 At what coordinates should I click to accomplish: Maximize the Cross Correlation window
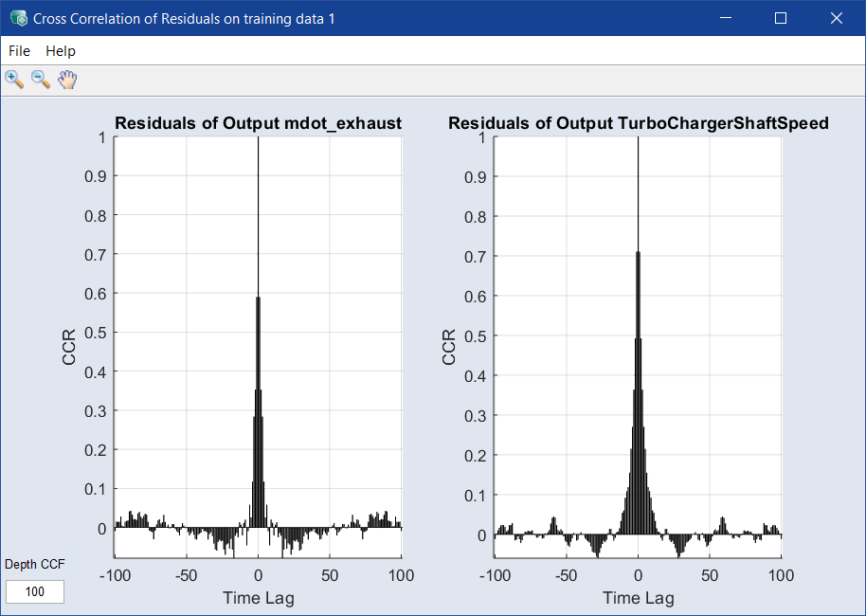[x=781, y=18]
